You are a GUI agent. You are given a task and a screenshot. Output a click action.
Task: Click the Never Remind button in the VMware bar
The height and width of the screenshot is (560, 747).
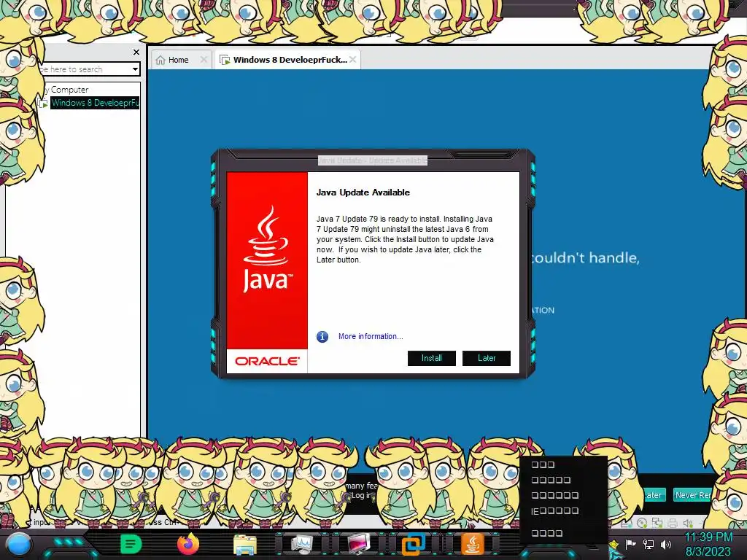point(692,495)
